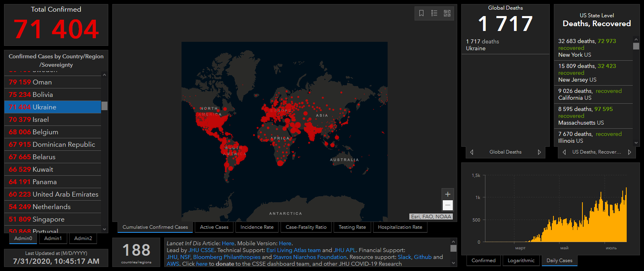Open the AWS link
The height and width of the screenshot is (271, 644).
tap(173, 264)
